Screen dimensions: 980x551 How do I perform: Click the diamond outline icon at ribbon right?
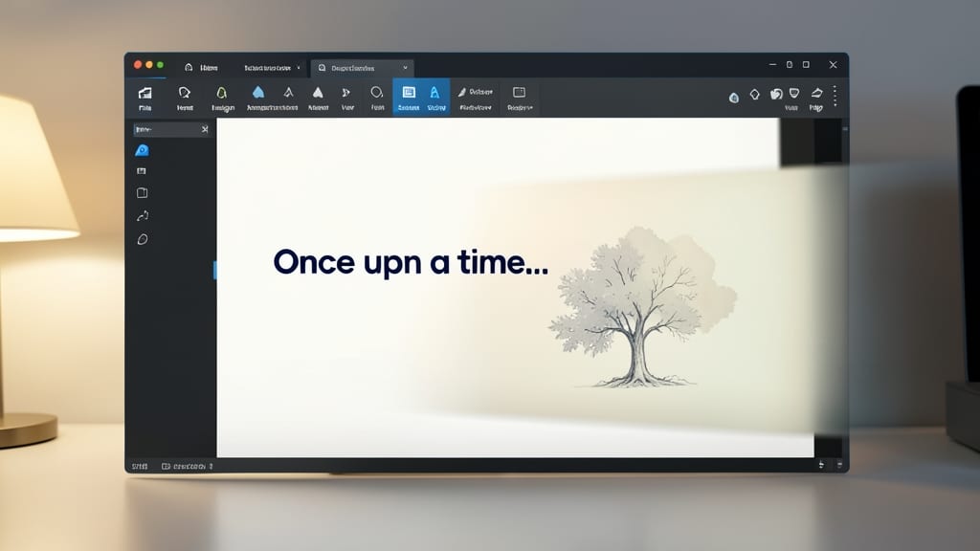coord(754,95)
